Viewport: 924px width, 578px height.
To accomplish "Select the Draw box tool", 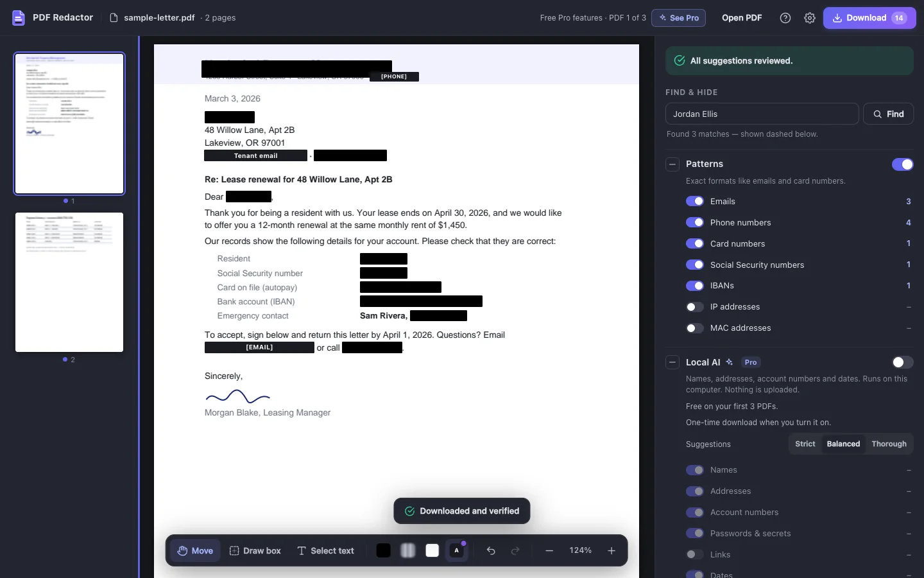I will coord(255,551).
